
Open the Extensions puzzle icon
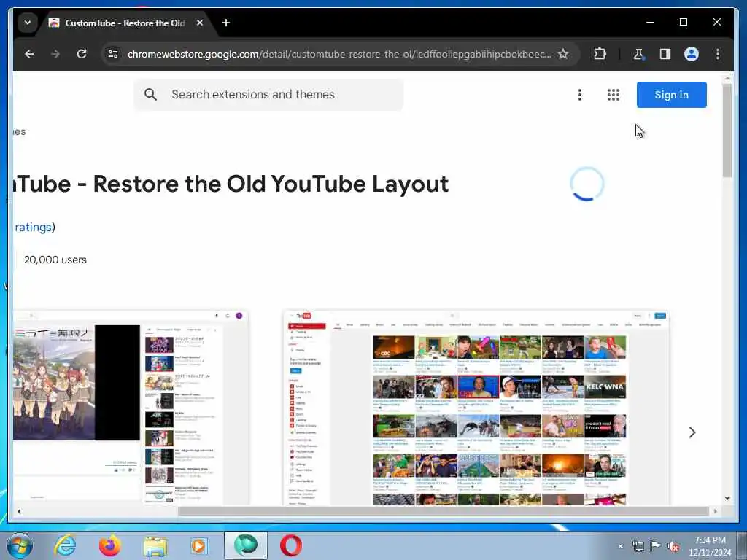point(600,54)
